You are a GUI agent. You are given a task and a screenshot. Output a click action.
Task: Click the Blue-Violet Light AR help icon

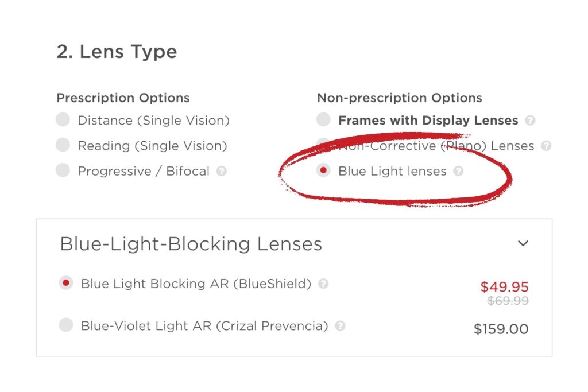(340, 326)
